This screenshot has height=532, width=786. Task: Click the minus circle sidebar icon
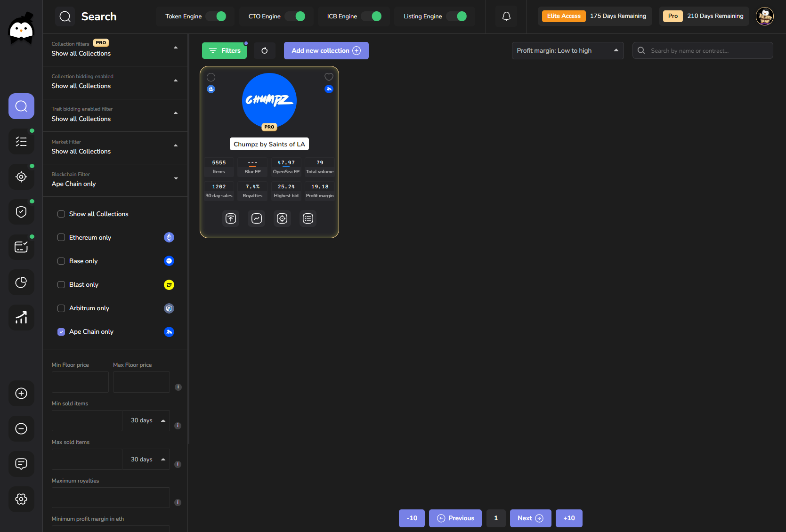[21, 428]
